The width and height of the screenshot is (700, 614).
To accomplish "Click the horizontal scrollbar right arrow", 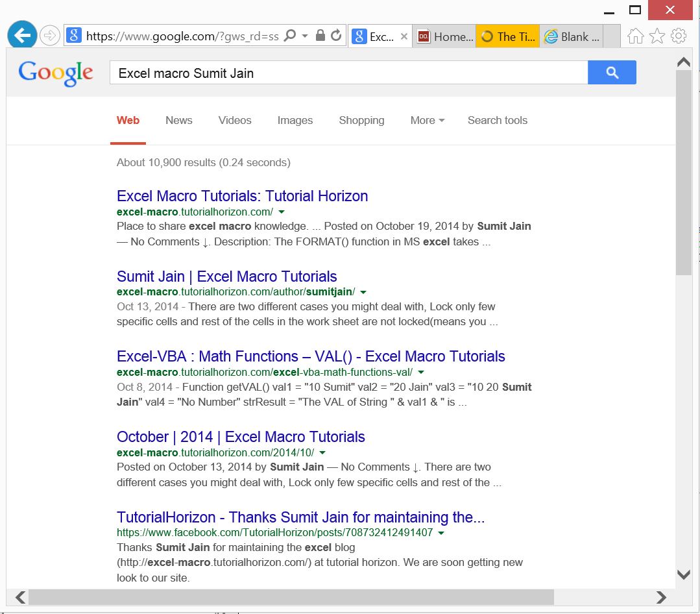I will pyautogui.click(x=661, y=597).
